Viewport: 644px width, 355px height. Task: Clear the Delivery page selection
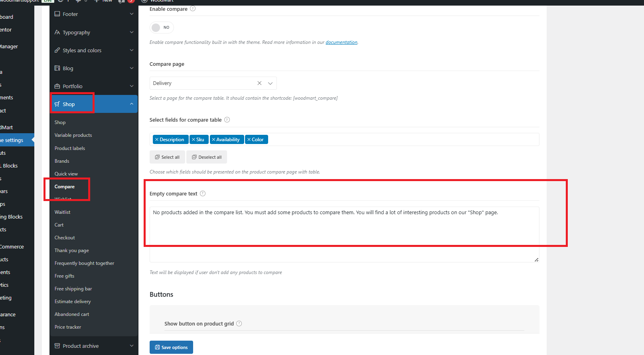tap(259, 83)
